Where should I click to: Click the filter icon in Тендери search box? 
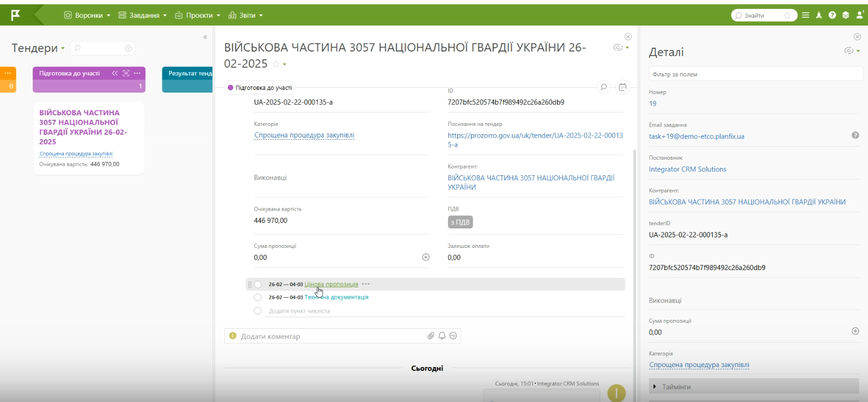point(129,48)
